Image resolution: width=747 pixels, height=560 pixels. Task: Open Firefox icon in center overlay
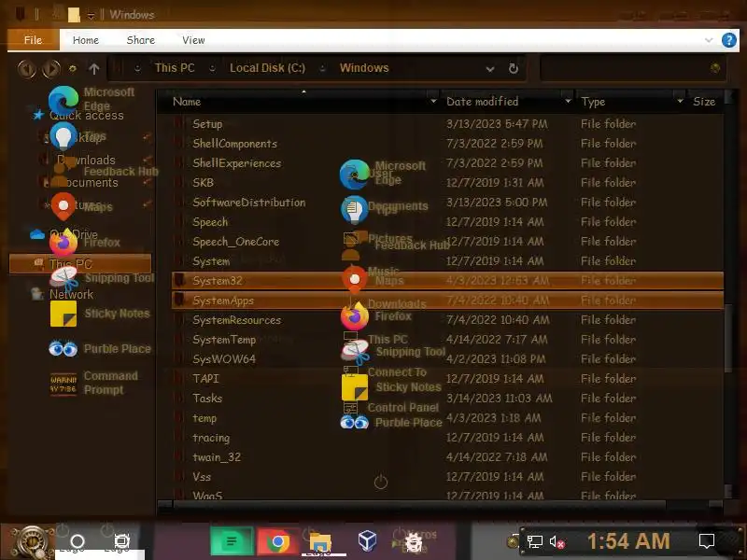pyautogui.click(x=355, y=316)
